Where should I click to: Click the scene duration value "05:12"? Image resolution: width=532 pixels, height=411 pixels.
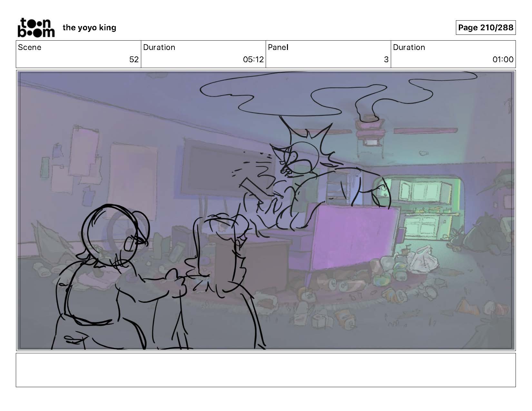(x=253, y=60)
